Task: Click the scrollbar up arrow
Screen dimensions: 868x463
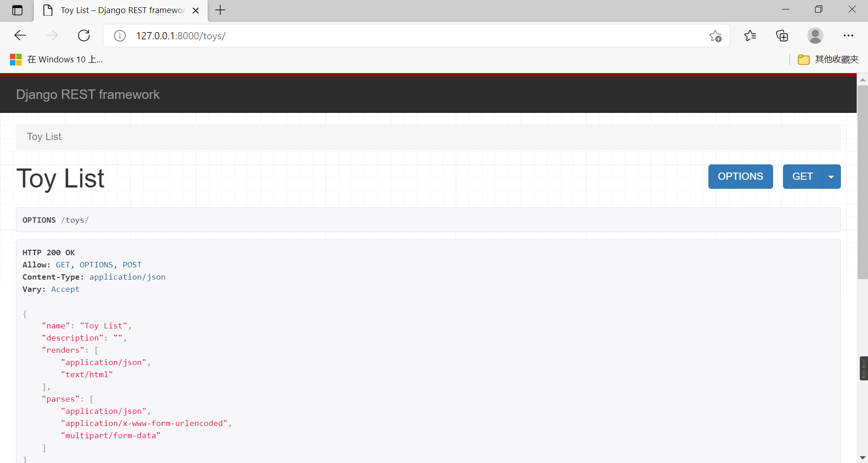Action: point(862,80)
